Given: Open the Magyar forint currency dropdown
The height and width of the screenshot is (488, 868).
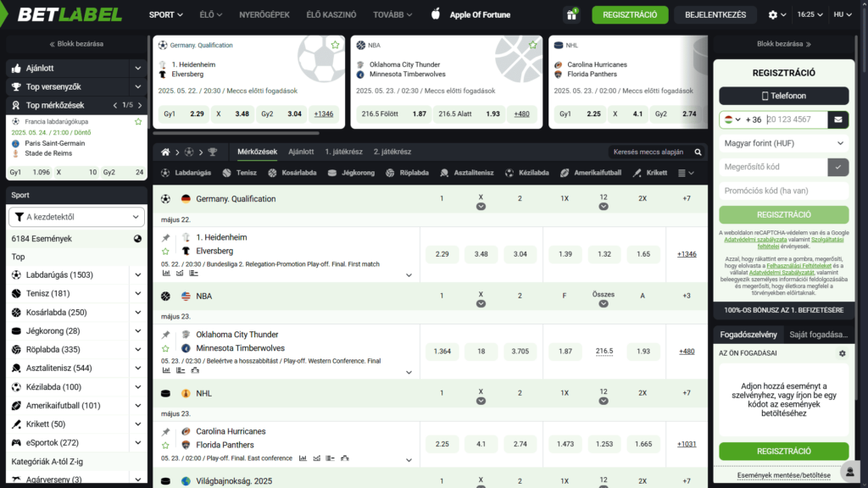Looking at the screenshot, I should 783,143.
